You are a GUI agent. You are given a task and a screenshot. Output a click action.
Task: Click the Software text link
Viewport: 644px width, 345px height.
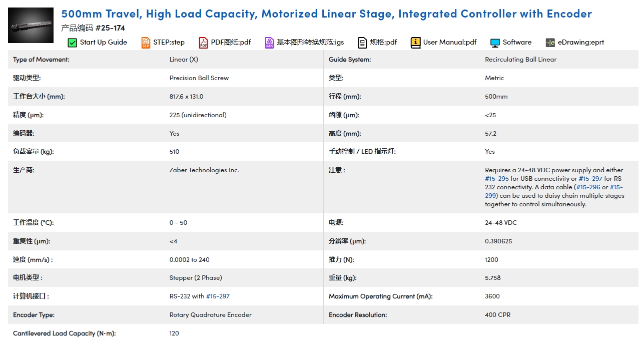pos(517,43)
